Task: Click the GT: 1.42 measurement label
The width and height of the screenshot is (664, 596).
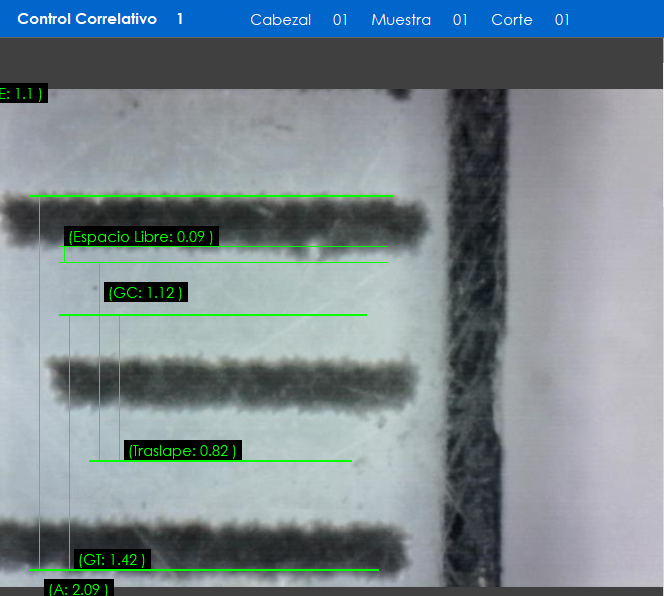Action: point(112,560)
